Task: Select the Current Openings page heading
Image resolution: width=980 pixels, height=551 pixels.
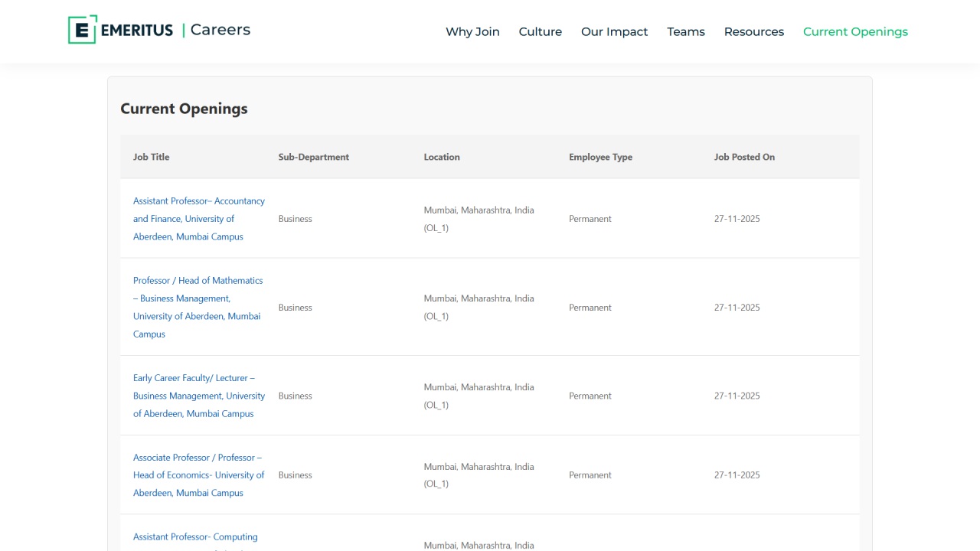Action: point(184,108)
